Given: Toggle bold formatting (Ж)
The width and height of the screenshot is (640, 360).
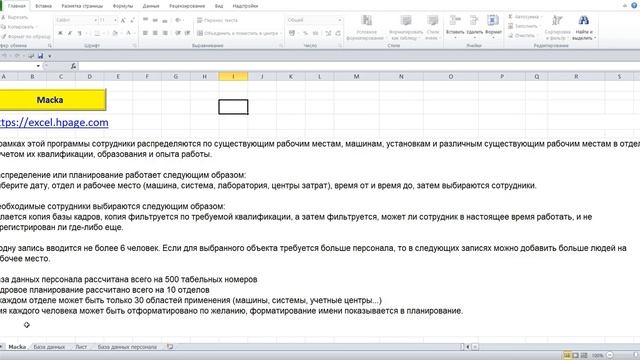Looking at the screenshot, I should pyautogui.click(x=60, y=33).
